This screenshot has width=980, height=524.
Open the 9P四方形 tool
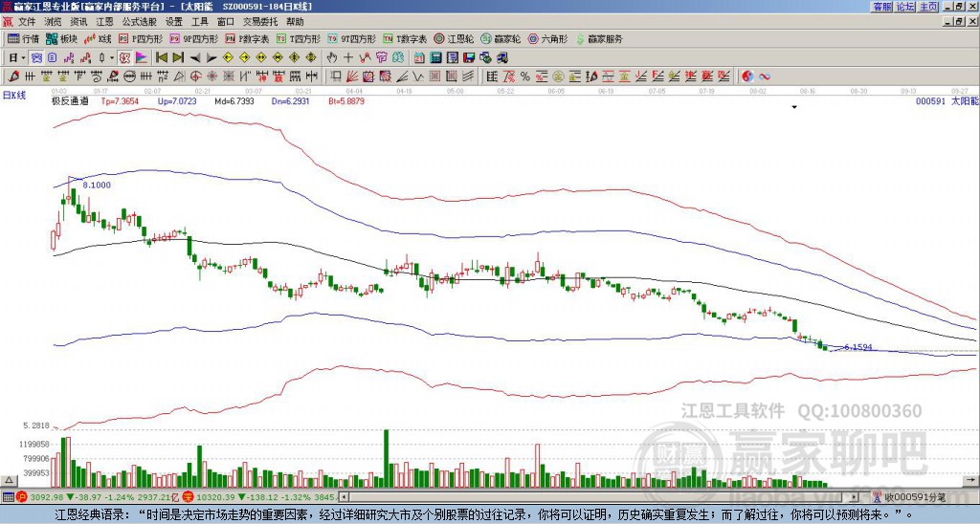pyautogui.click(x=194, y=38)
